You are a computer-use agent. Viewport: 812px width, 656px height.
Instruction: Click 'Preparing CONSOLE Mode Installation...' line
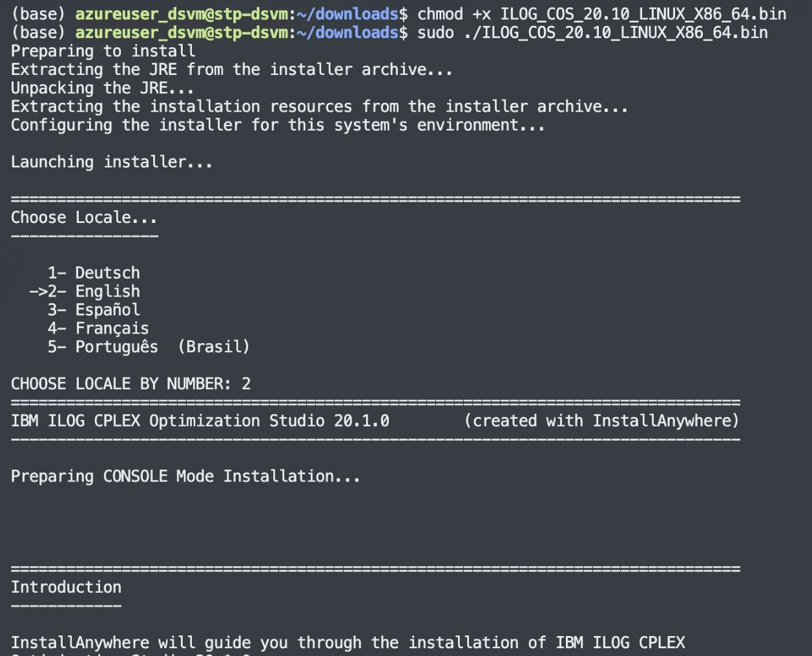click(x=185, y=476)
